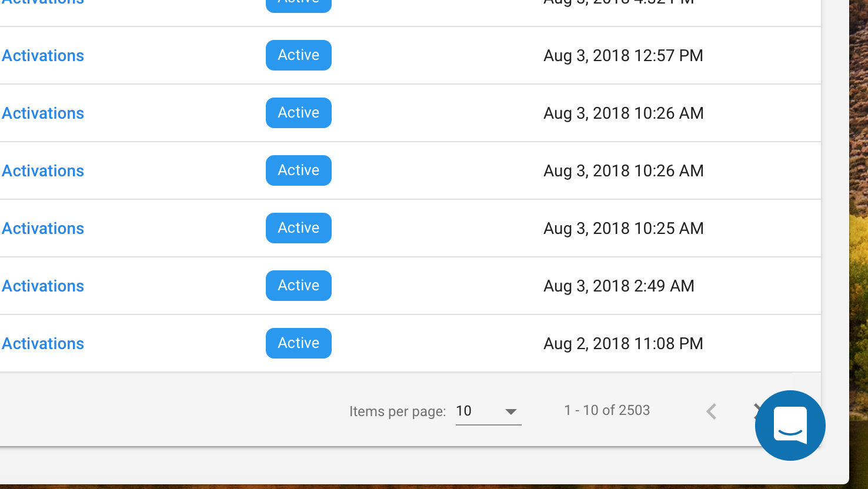This screenshot has height=489, width=868.
Task: Select the Aug 3, 2018 12:57 PM date cell
Action: tap(623, 55)
